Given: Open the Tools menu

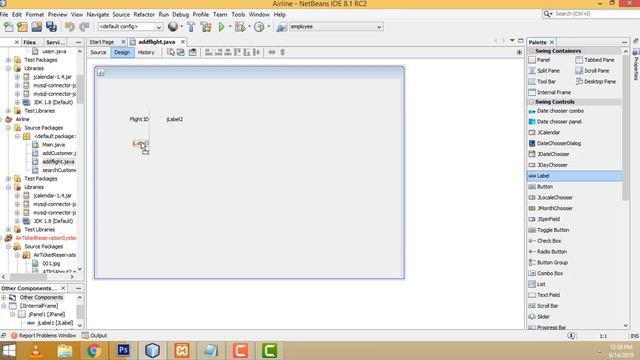Looking at the screenshot, I should point(238,15).
